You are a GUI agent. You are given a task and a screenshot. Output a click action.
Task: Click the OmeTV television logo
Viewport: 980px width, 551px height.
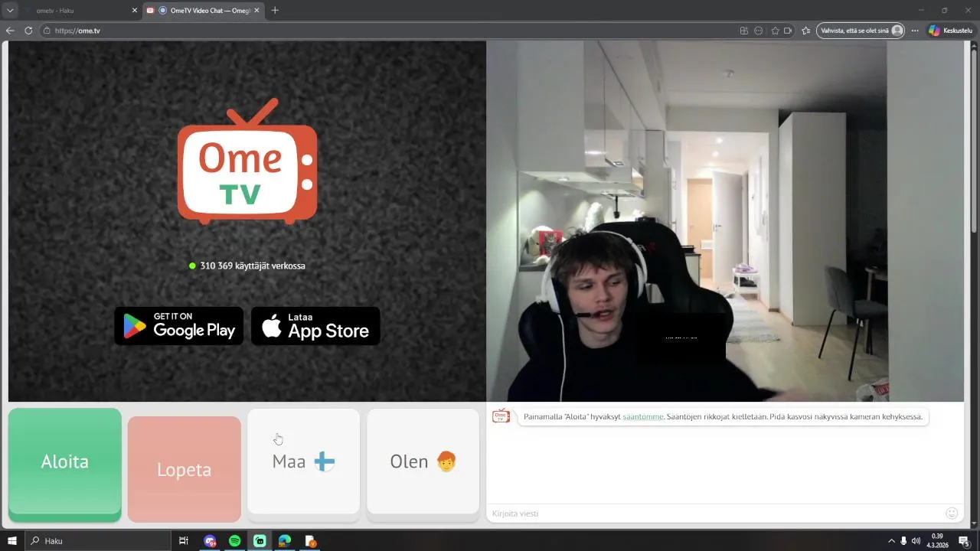pos(247,161)
